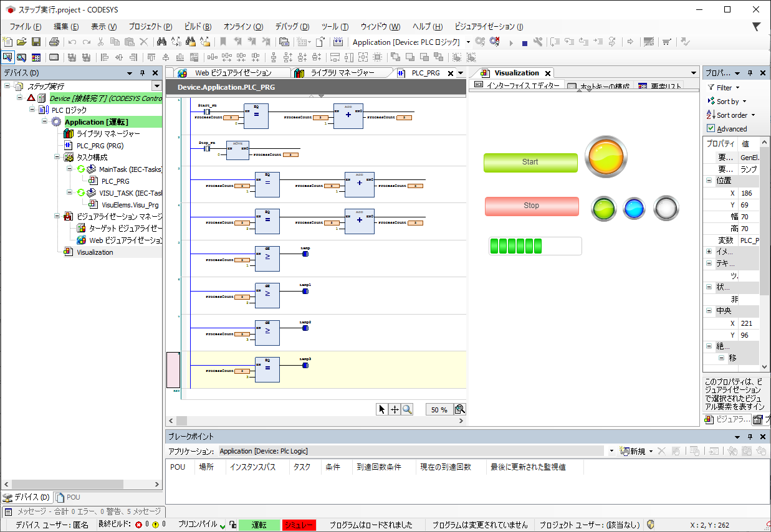Toggle the green lamp in the visualization
771x532 pixels.
tap(603, 209)
